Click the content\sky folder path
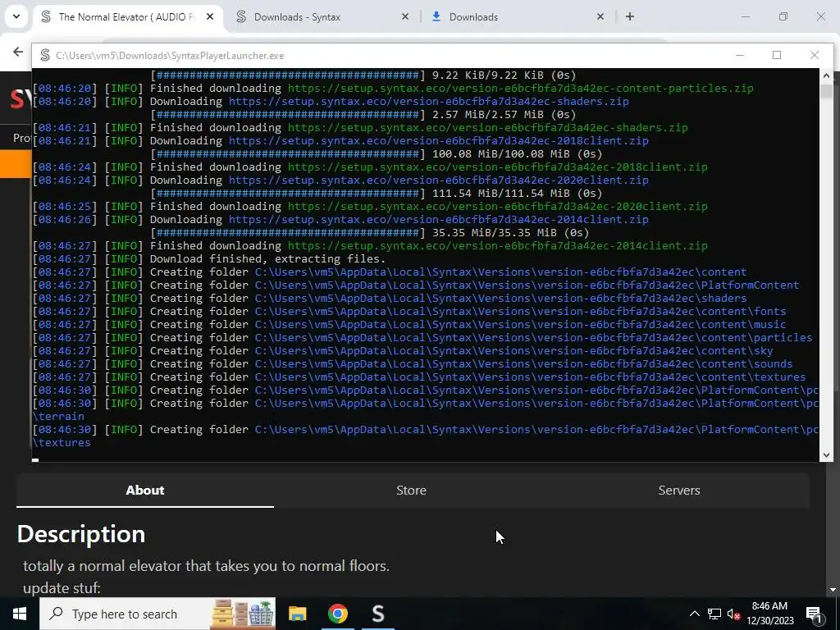 point(514,350)
